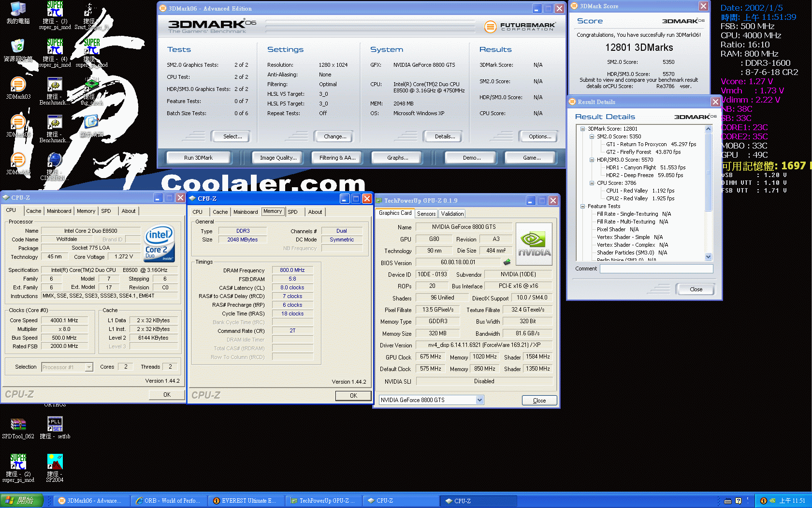Viewport: 812px width, 508px height.
Task: Click Close button in GPU-Z window
Action: (x=539, y=401)
